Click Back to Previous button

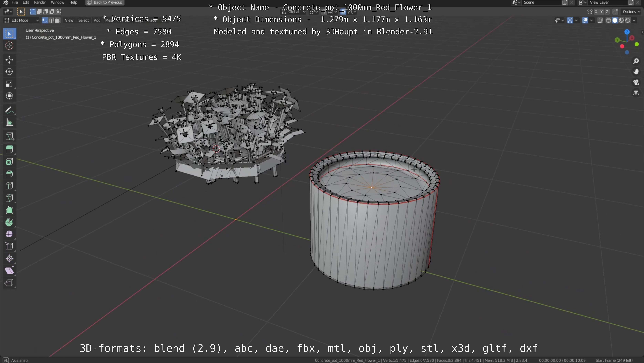(x=105, y=3)
